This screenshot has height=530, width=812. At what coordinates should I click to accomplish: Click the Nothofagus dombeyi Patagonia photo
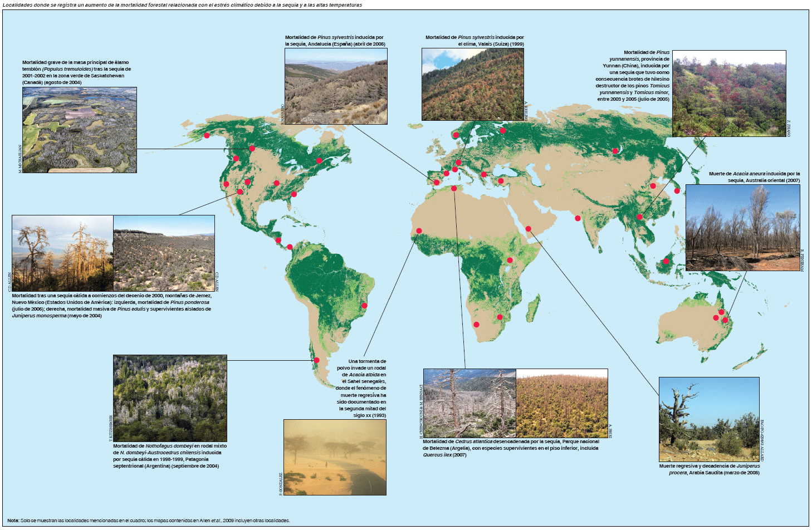[x=170, y=398]
